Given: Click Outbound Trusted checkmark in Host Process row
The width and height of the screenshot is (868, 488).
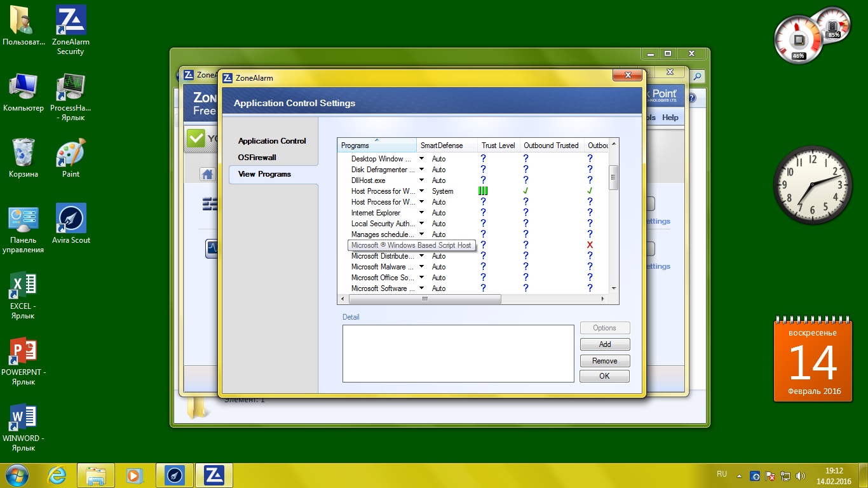Looking at the screenshot, I should (x=526, y=191).
